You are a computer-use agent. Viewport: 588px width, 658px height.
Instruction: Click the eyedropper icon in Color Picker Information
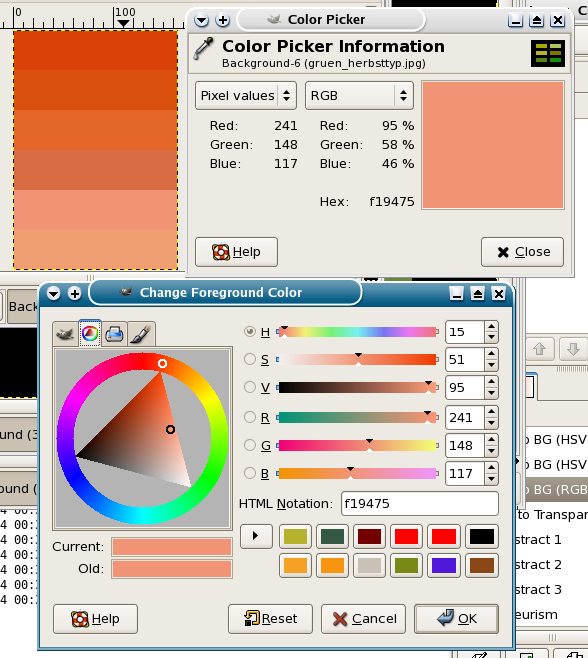(203, 48)
